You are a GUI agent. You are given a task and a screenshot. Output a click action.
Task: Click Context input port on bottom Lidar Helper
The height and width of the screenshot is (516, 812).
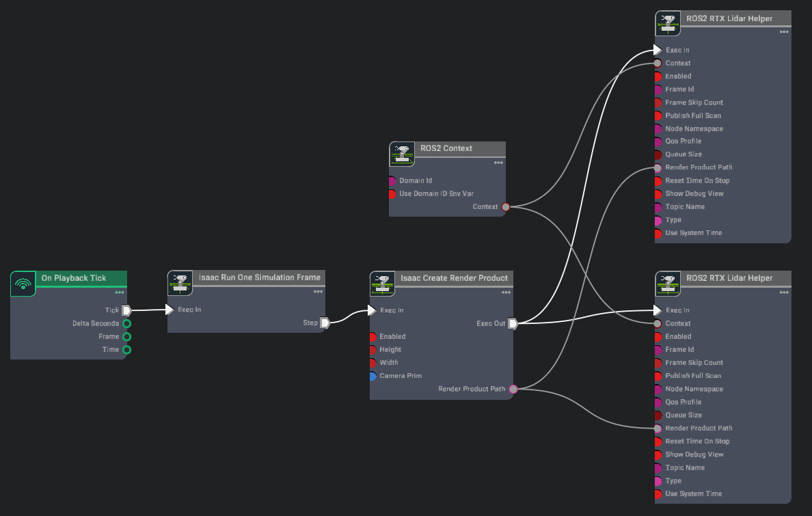(x=657, y=323)
